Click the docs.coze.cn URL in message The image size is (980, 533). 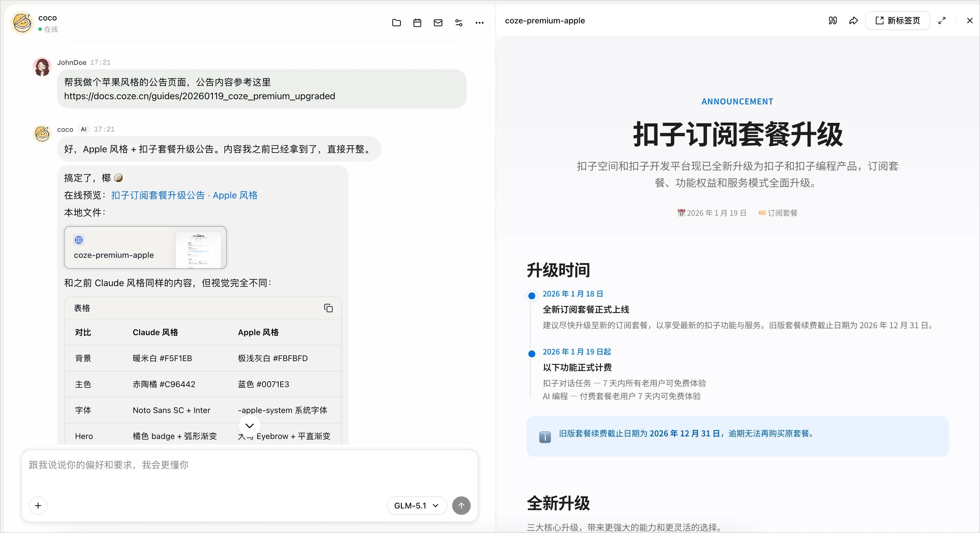[200, 96]
